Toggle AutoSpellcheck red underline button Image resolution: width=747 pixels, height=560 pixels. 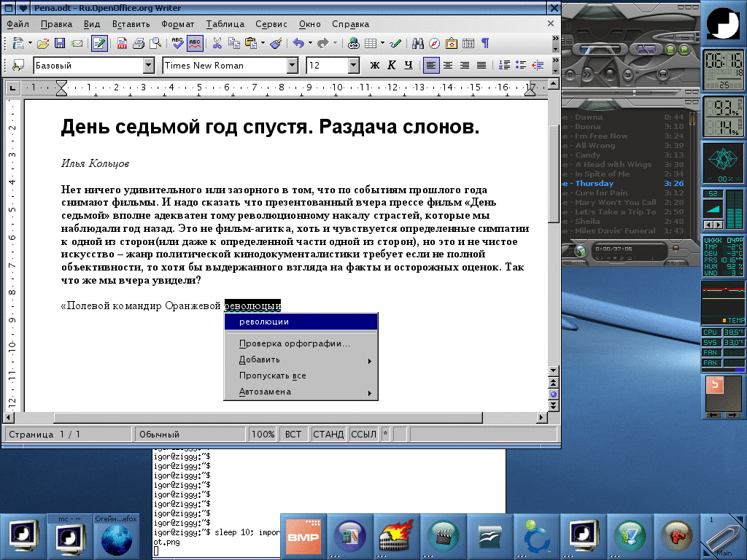(195, 43)
